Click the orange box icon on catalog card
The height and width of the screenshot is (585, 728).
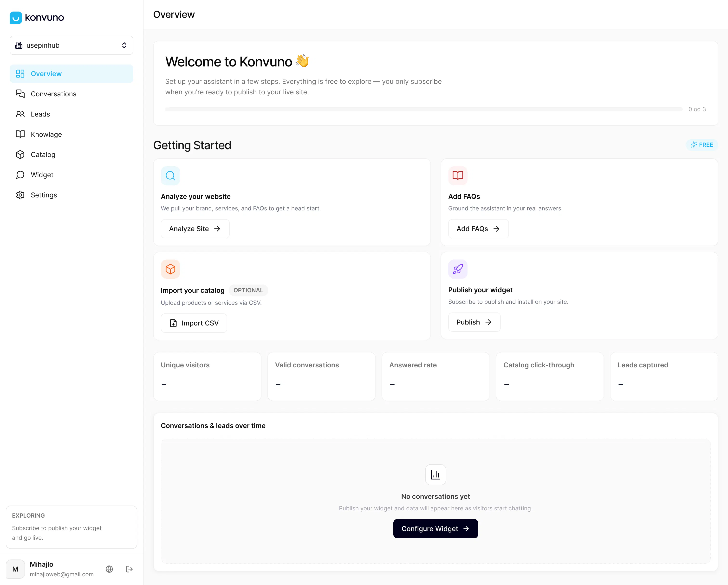(x=170, y=269)
